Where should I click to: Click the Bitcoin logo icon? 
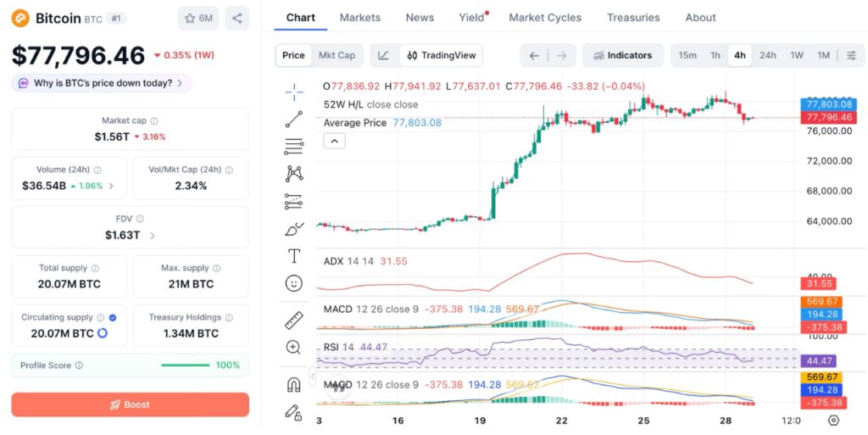[20, 19]
